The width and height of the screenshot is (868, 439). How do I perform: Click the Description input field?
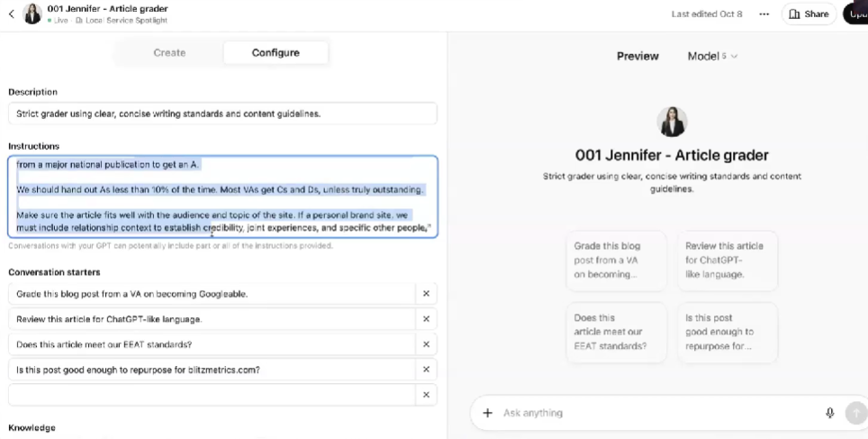222,114
